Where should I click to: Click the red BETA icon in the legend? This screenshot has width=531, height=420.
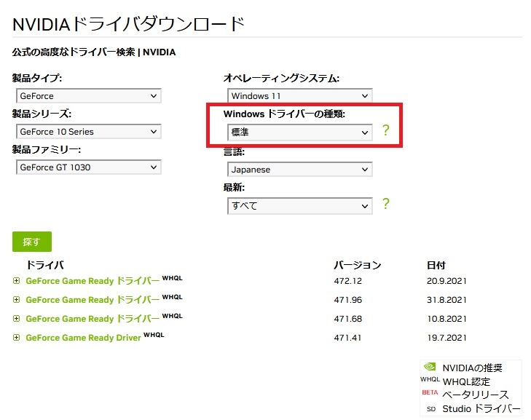pos(430,393)
